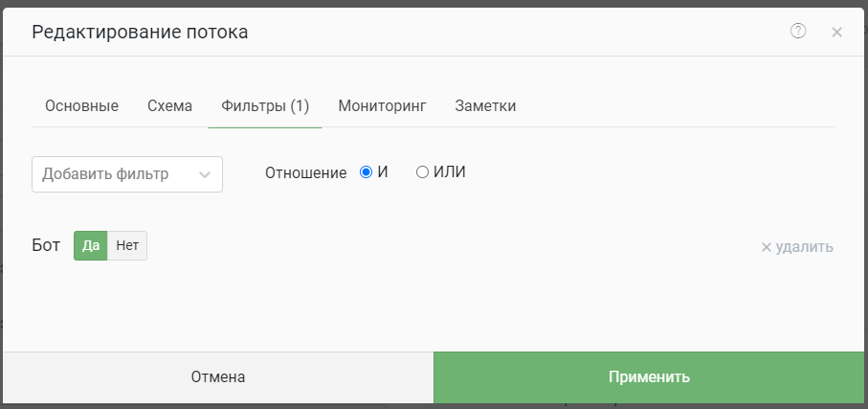Open the Фильтры (1) tab

pos(265,106)
